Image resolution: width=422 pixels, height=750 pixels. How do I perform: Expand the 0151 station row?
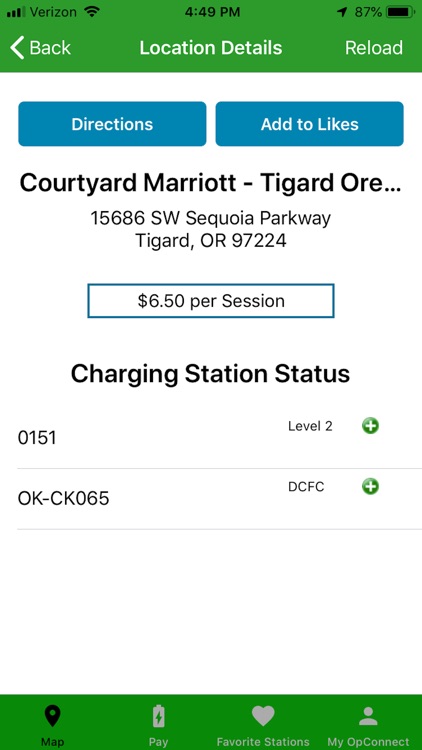pyautogui.click(x=220, y=438)
